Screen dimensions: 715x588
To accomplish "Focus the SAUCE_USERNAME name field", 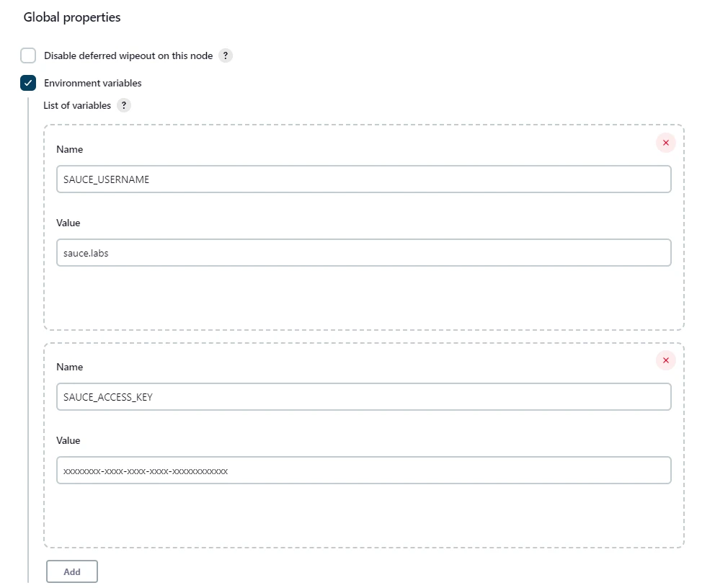I will pyautogui.click(x=363, y=179).
